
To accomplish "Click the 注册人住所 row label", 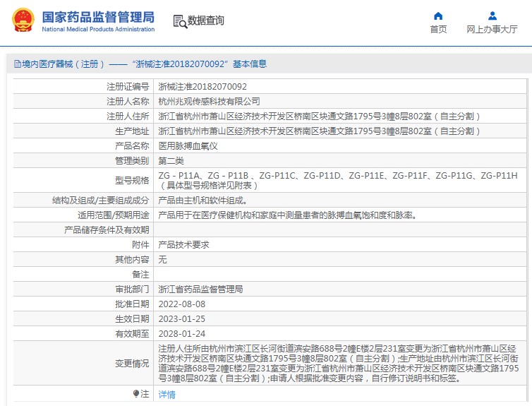I will (x=128, y=117).
